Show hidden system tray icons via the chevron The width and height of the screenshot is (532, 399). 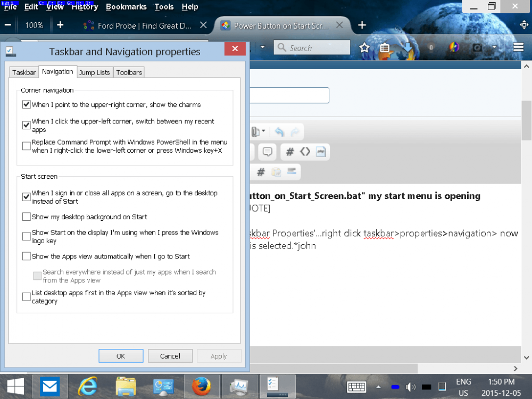click(x=378, y=387)
